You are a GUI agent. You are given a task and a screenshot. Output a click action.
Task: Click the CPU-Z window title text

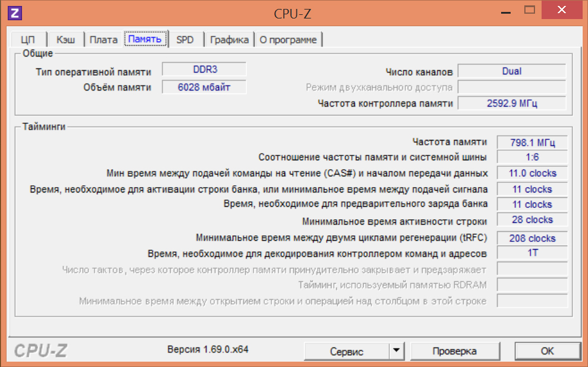click(292, 14)
